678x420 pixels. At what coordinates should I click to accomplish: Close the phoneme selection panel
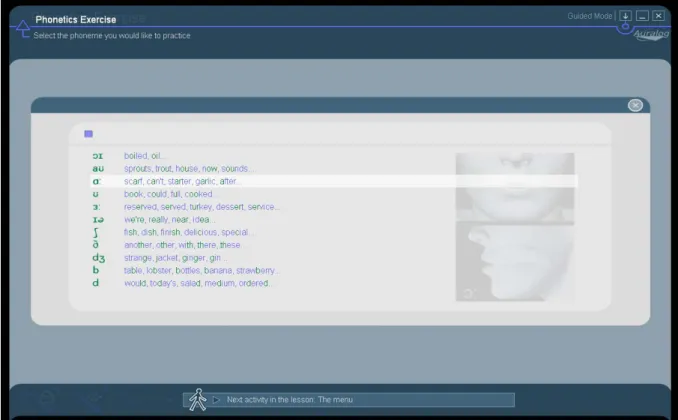coord(635,105)
